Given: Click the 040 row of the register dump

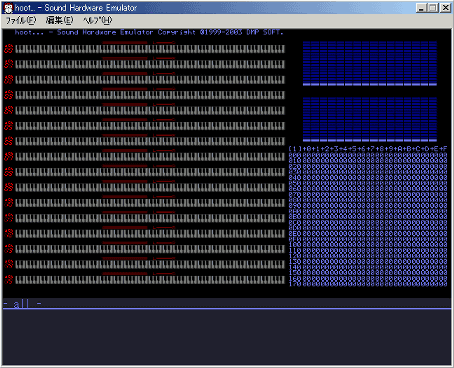Looking at the screenshot, I should point(368,177).
